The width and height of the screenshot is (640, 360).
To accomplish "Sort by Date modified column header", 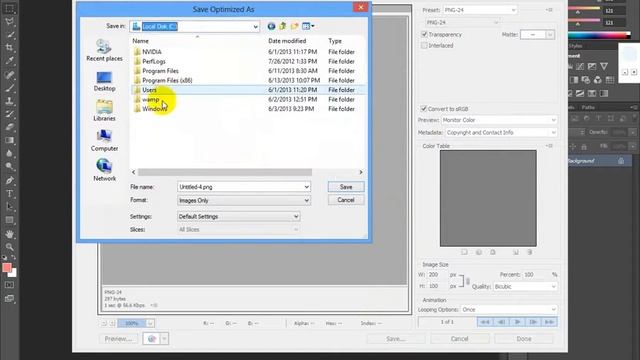I will coord(287,41).
